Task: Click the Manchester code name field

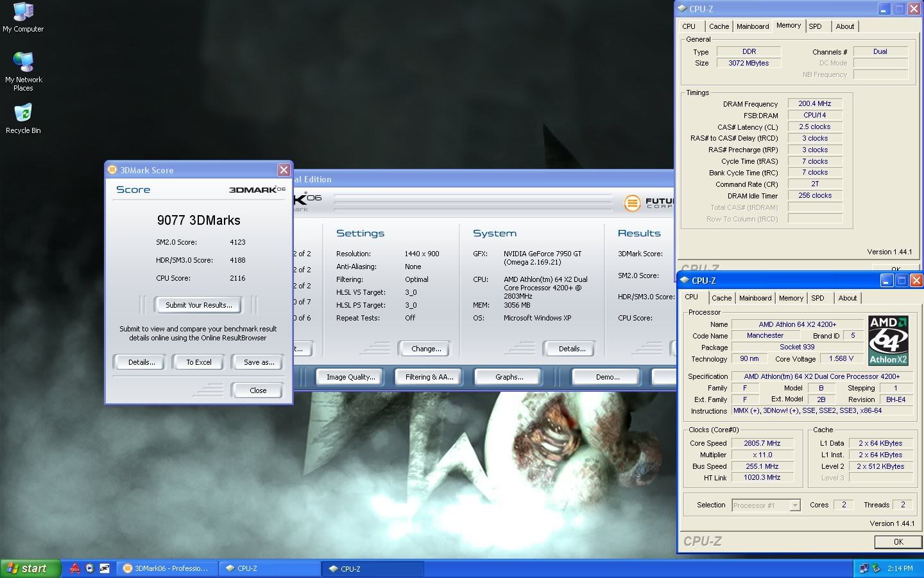Action: tap(765, 335)
